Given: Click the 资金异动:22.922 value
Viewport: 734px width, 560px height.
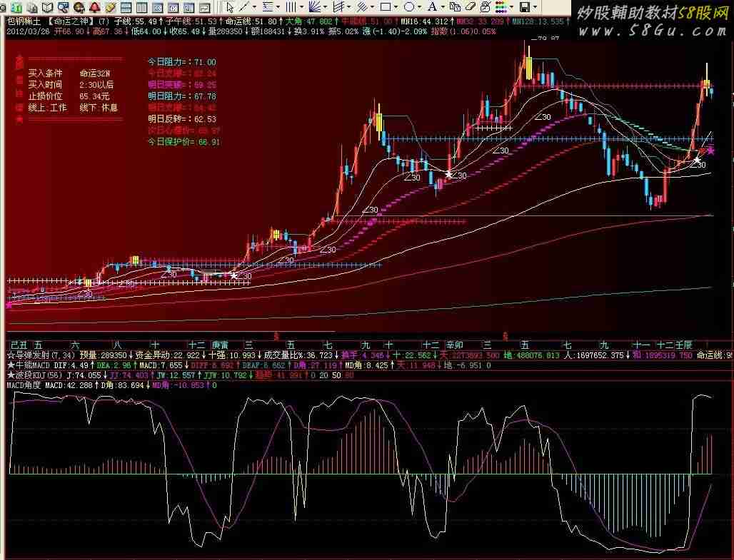Looking at the screenshot, I should (168, 355).
